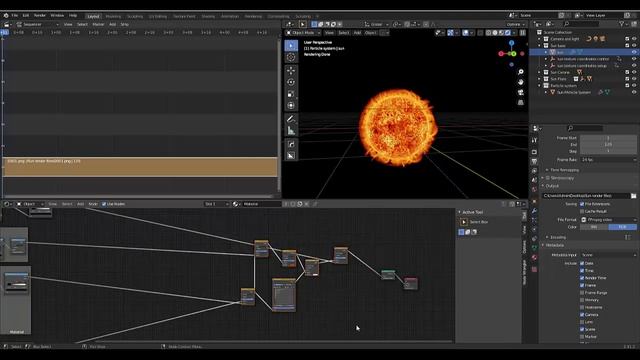Select rendered viewport shading mode icon

click(x=508, y=33)
